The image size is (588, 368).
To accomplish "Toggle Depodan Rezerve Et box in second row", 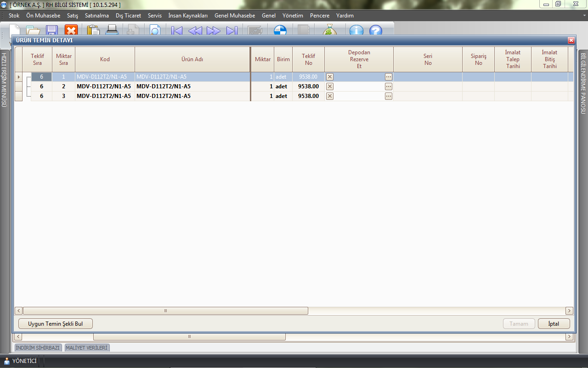I will tap(330, 86).
